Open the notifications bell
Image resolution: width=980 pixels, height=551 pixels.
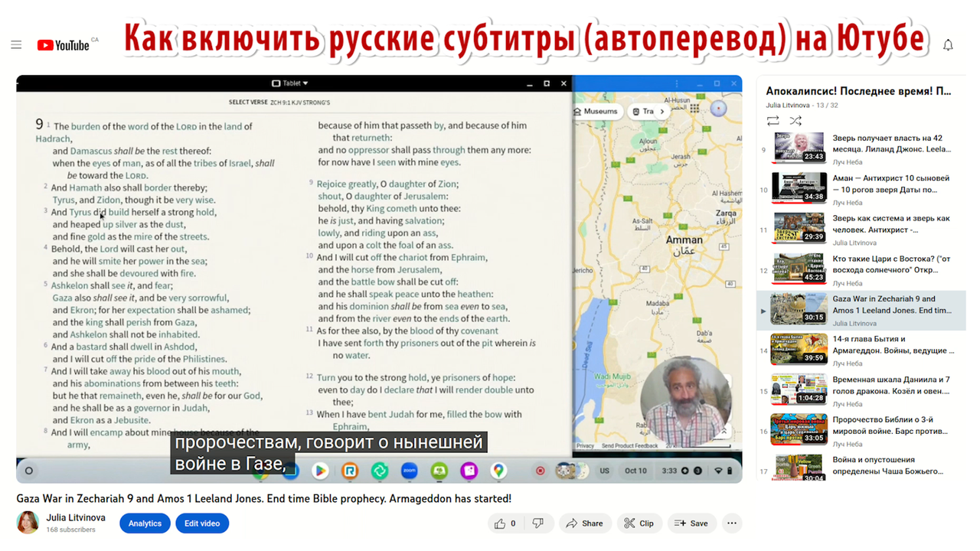coord(948,45)
